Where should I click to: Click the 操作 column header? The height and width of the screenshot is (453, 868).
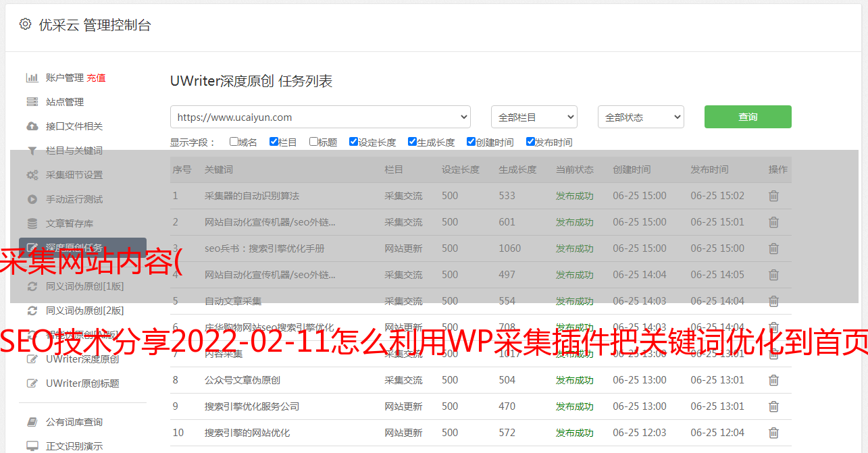click(778, 169)
